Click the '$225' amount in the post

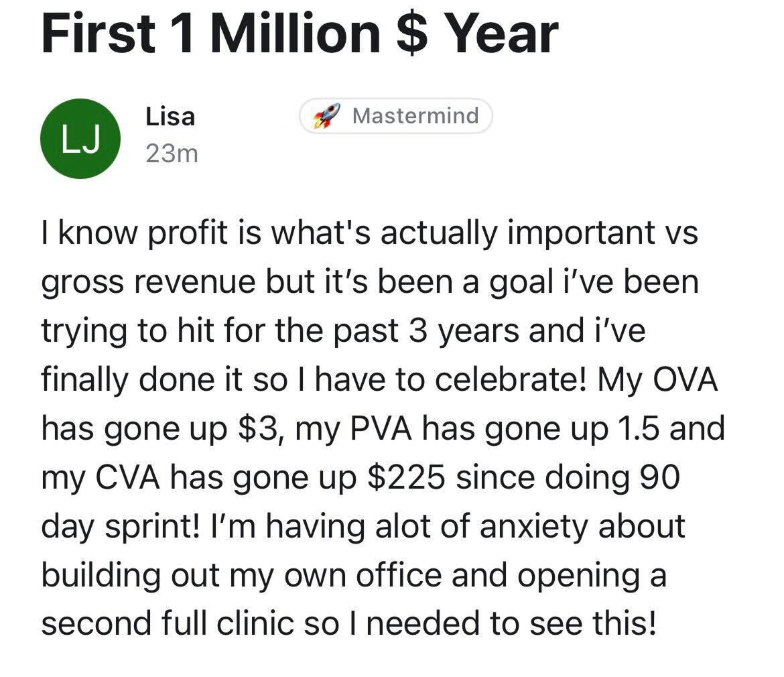pyautogui.click(x=406, y=477)
